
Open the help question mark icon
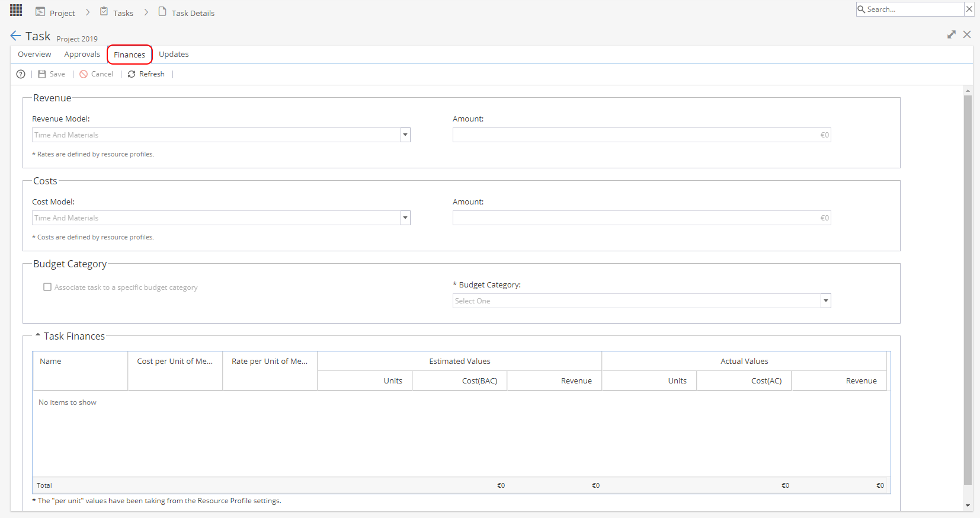tap(21, 74)
